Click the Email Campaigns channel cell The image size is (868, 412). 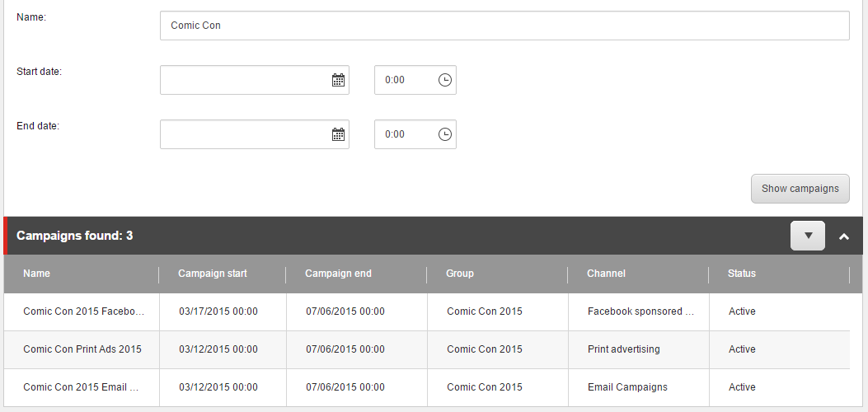point(628,387)
